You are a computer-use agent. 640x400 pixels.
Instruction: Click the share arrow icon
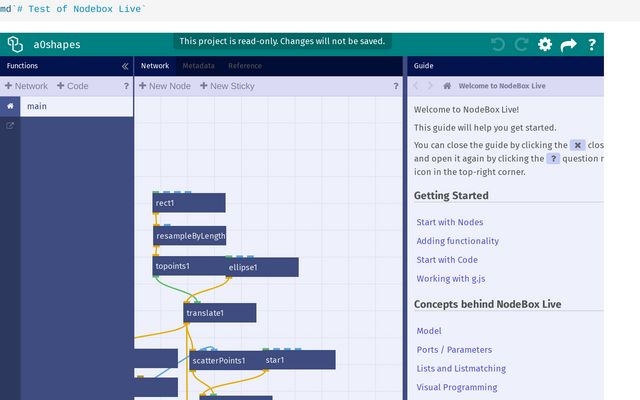pyautogui.click(x=569, y=44)
